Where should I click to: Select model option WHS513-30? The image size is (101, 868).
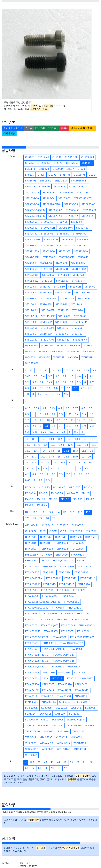coord(32,363)
